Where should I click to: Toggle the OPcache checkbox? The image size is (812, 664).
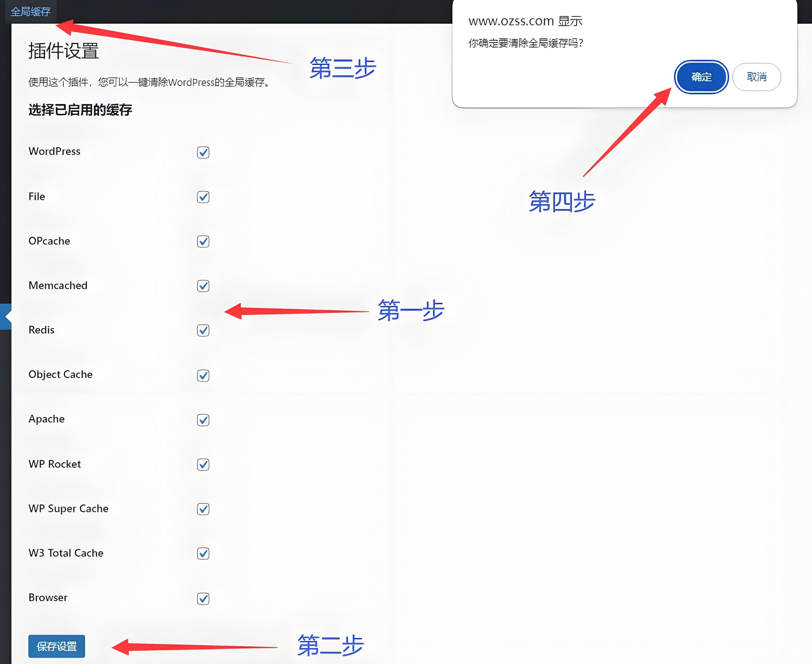[203, 241]
